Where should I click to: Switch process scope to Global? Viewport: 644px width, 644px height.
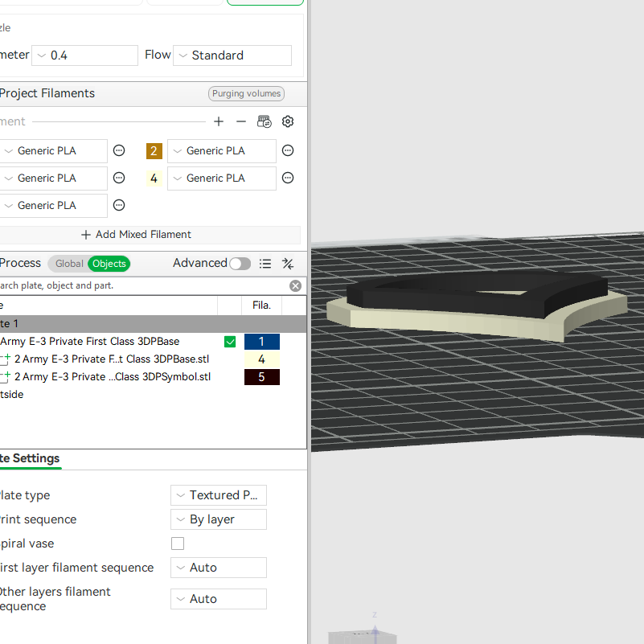pos(69,264)
